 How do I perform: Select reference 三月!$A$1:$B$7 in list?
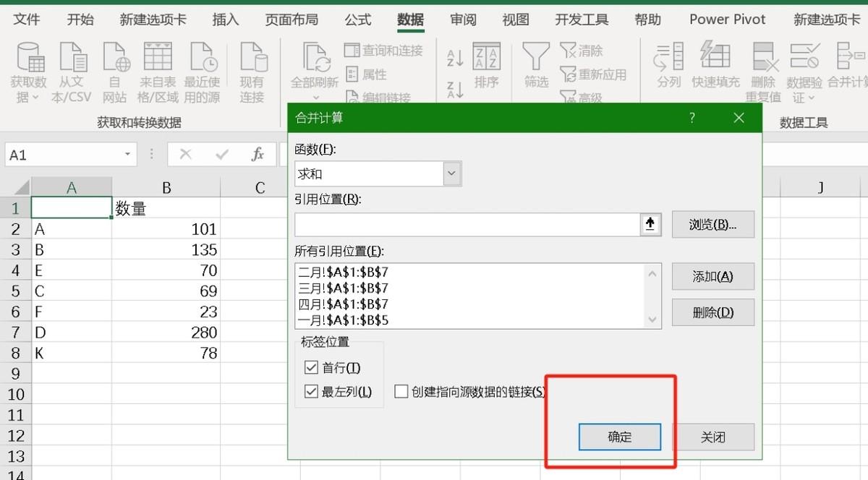coord(343,288)
